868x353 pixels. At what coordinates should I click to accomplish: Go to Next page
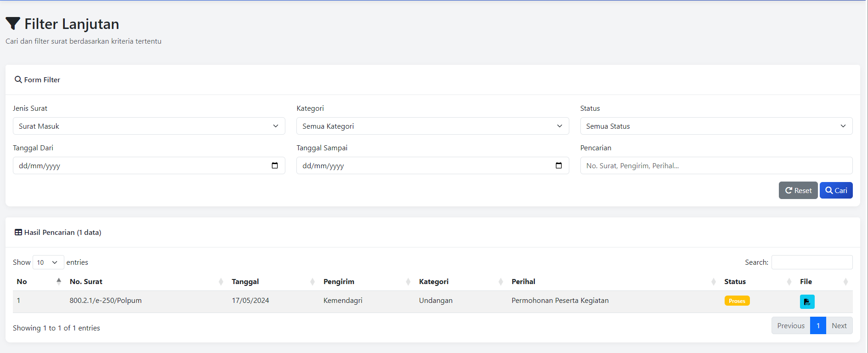[x=839, y=325]
